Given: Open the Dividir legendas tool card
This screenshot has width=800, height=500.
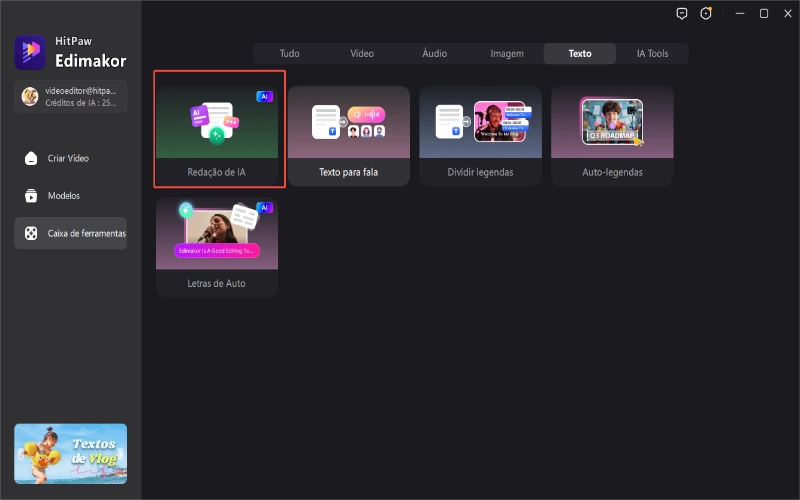Looking at the screenshot, I should pyautogui.click(x=481, y=136).
